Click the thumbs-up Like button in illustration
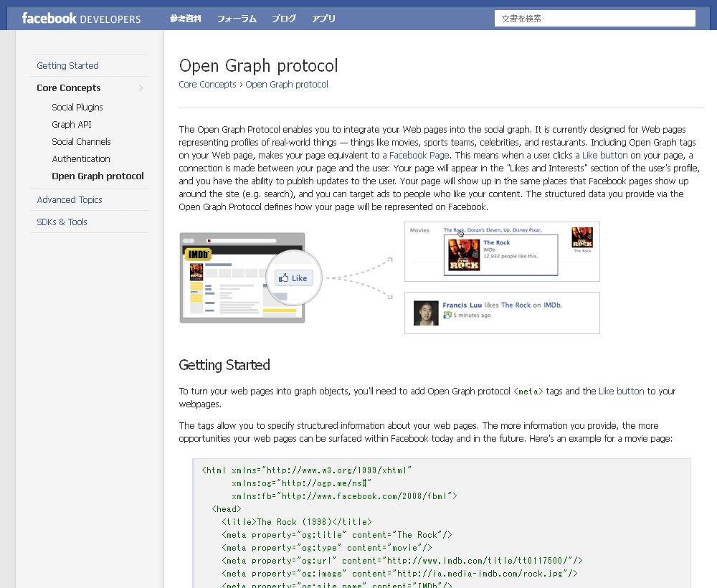 [293, 278]
